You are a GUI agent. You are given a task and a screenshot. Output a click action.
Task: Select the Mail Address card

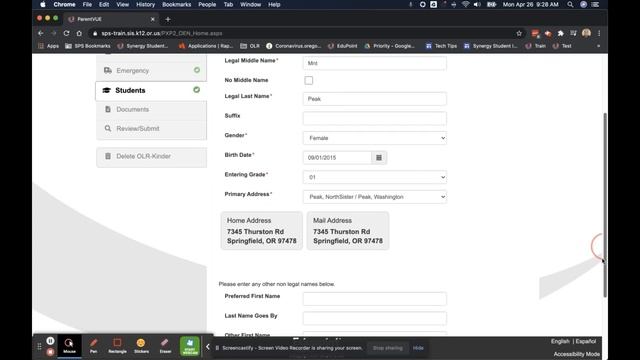point(348,231)
